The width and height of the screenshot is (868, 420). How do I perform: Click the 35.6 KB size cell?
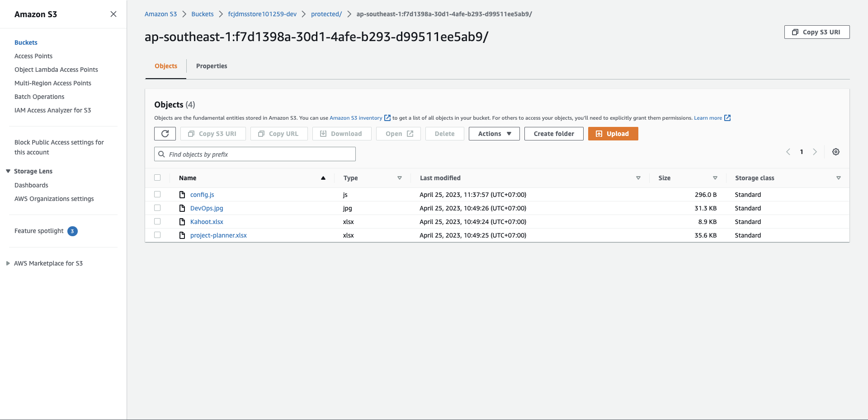click(706, 235)
